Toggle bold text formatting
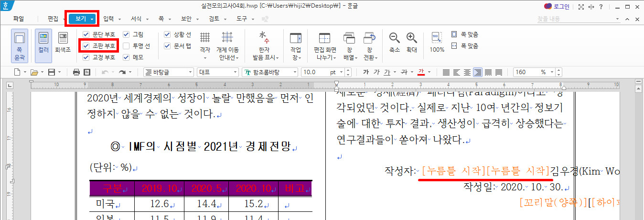This screenshot has height=220, width=644. [366, 72]
